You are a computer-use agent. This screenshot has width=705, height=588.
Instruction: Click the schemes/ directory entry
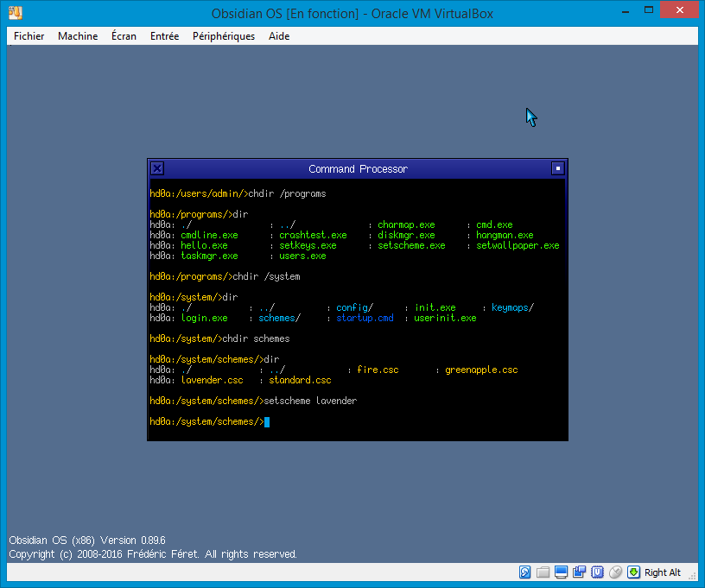click(x=279, y=318)
